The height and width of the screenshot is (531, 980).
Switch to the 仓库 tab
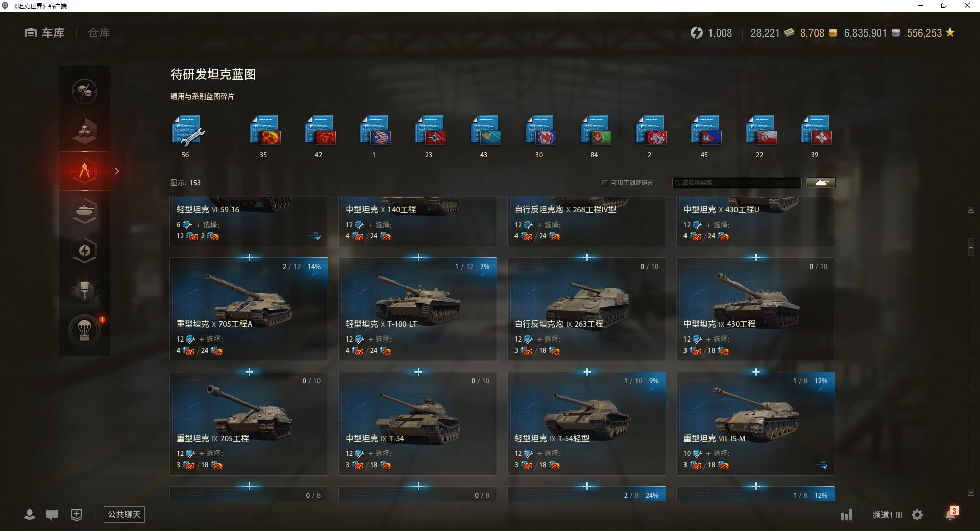[x=99, y=33]
